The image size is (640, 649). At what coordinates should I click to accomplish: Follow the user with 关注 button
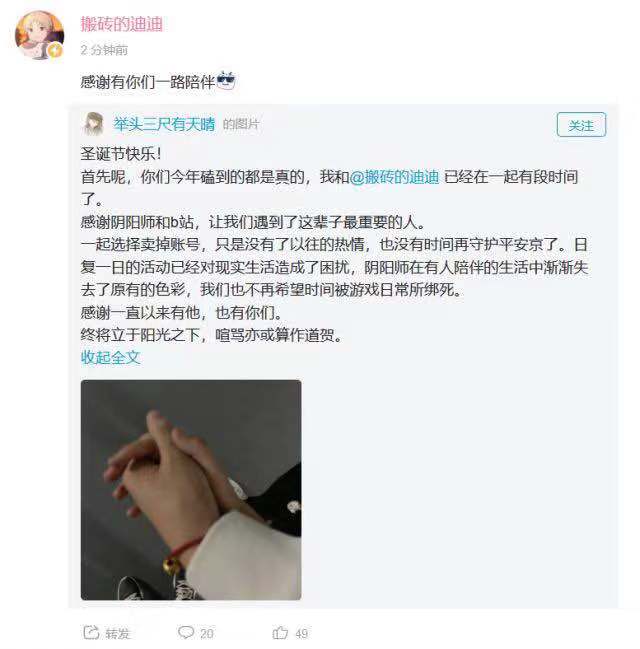[581, 125]
